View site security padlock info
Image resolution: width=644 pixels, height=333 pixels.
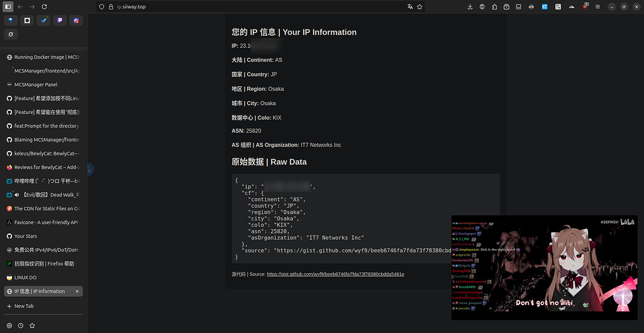pyautogui.click(x=110, y=6)
